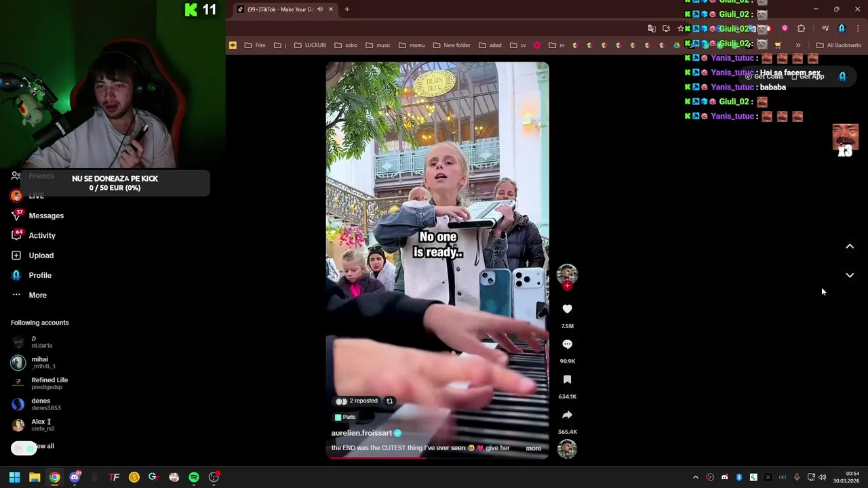Open the creator's avatar above the like button
Viewport: 868px width, 488px height.
tap(567, 274)
